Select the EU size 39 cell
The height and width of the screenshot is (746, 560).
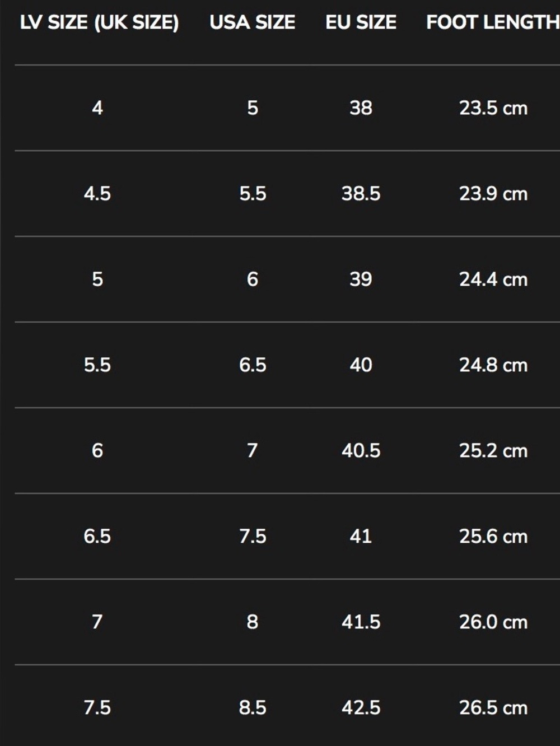tap(361, 279)
